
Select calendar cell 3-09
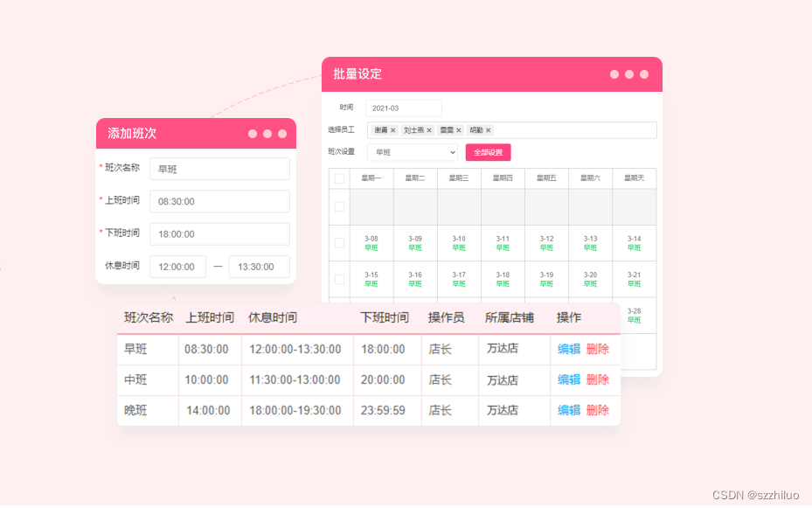(x=415, y=243)
